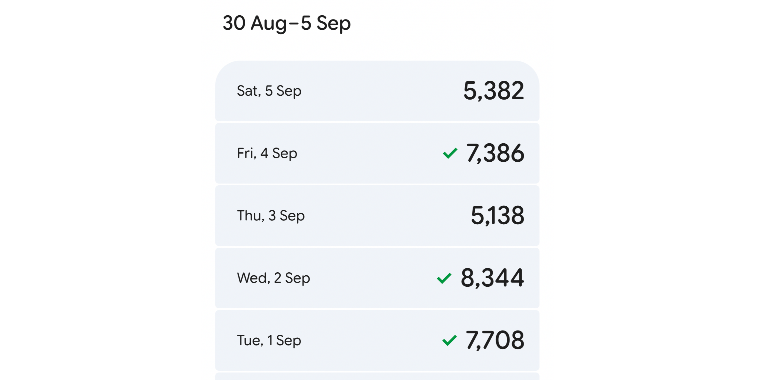Screen dimensions: 760x380
Task: Click the green checkmark beside 8,344
Action: (444, 278)
